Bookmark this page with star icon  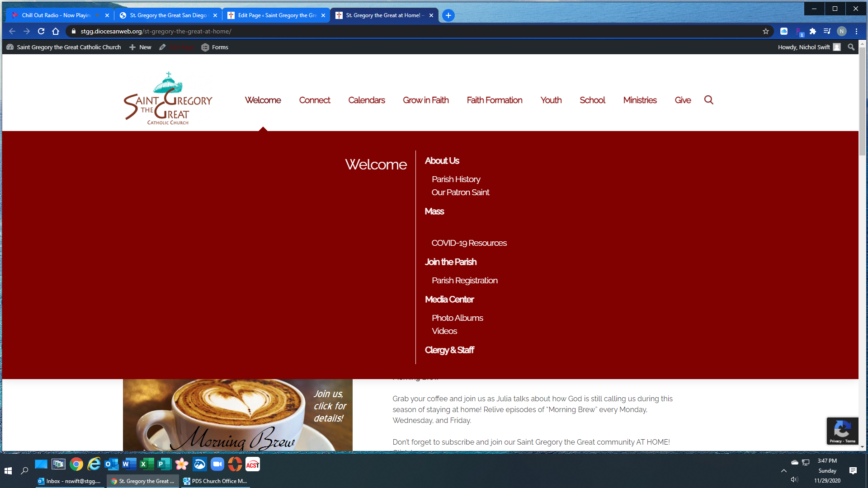coord(765,31)
